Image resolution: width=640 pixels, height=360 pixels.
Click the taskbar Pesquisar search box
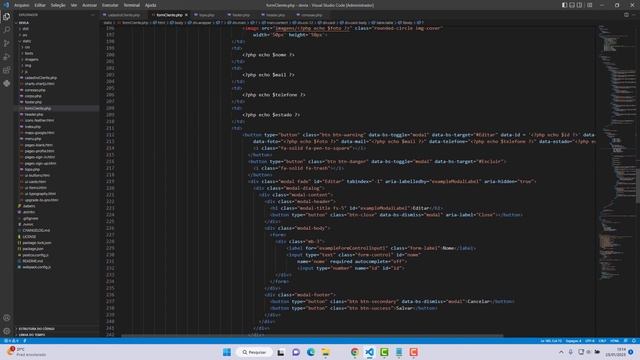pos(254,352)
